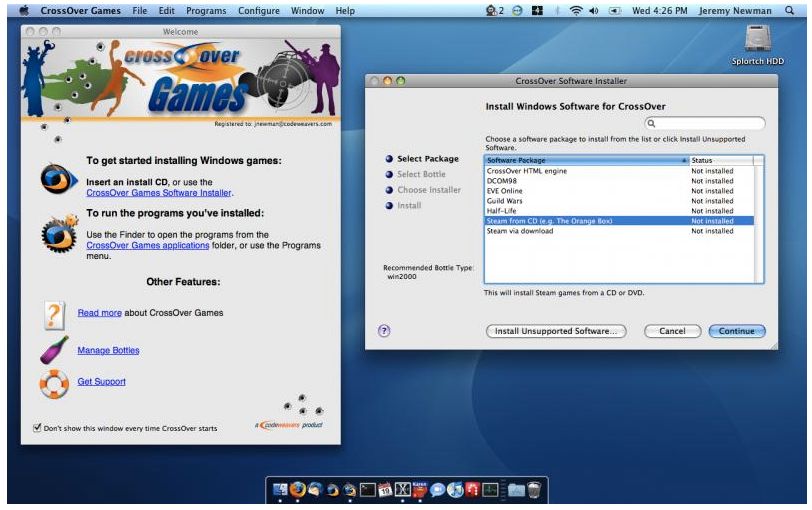Launch Firefox from the dock

click(x=298, y=489)
